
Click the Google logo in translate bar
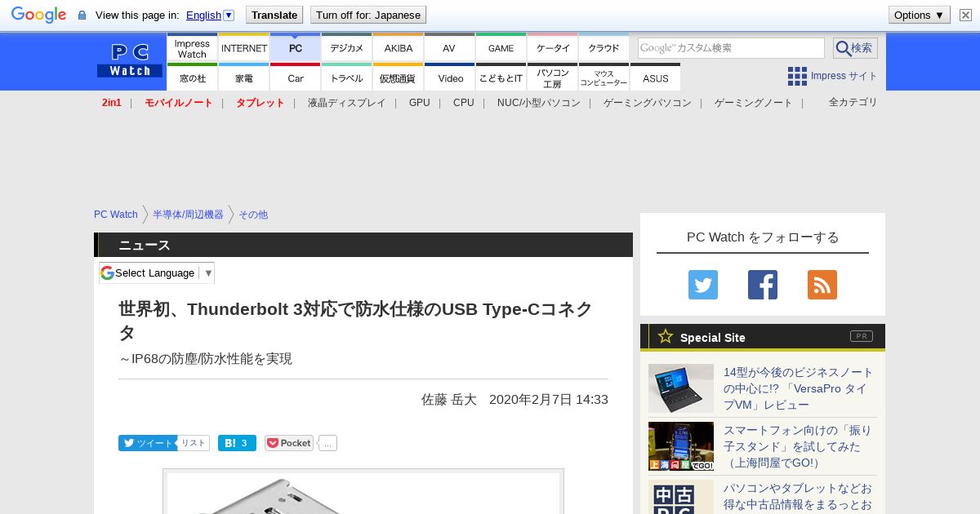click(38, 15)
